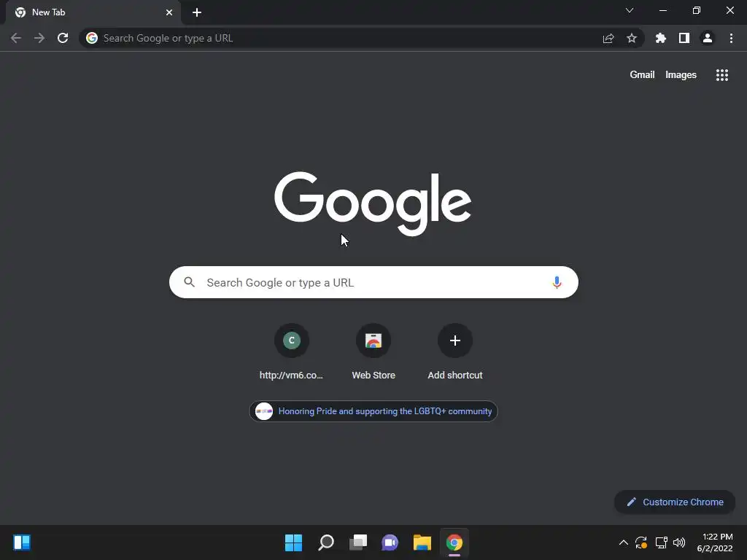Open the Chat app on taskbar
This screenshot has height=560, width=747.
click(390, 542)
